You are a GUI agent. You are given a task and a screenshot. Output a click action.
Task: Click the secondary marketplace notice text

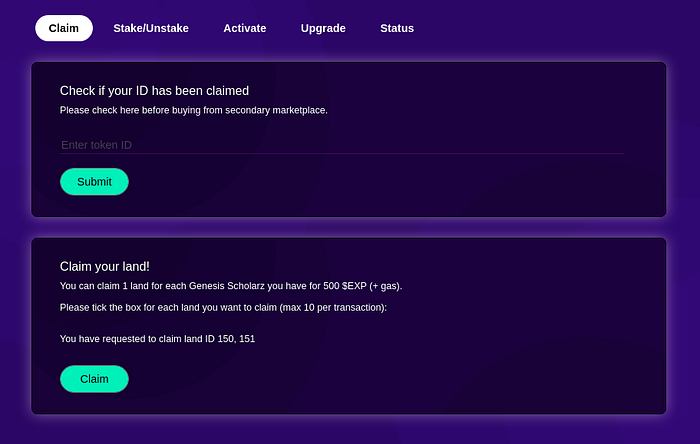tap(193, 110)
